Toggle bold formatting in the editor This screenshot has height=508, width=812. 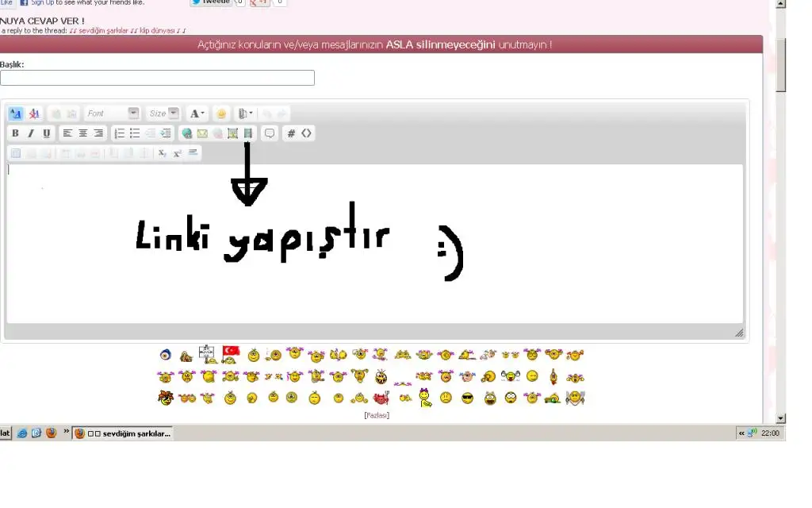coord(15,133)
